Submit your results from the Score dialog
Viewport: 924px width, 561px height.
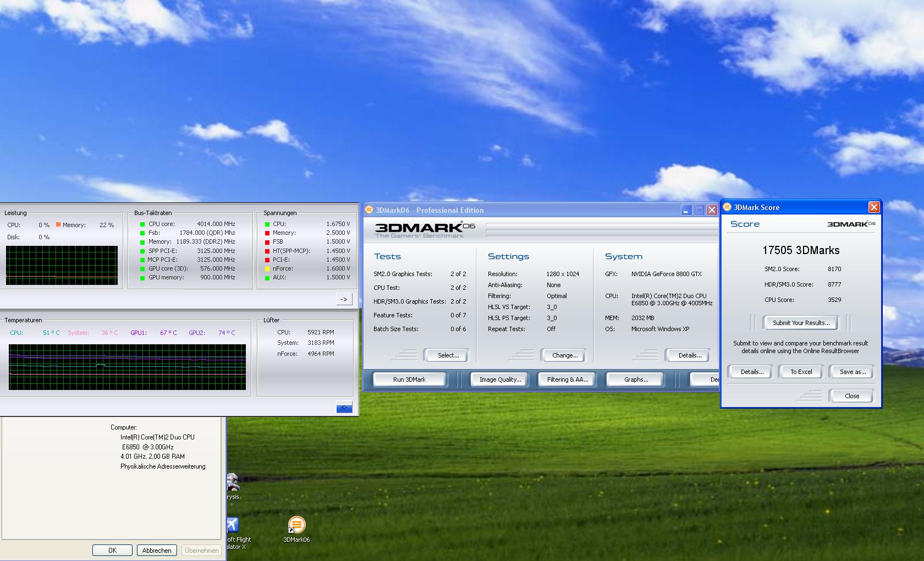(801, 323)
